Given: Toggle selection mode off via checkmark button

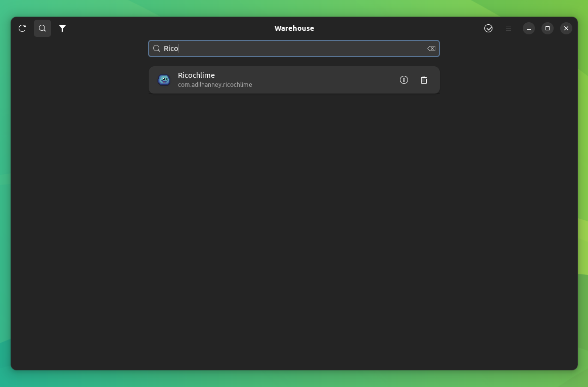Looking at the screenshot, I should [x=488, y=28].
